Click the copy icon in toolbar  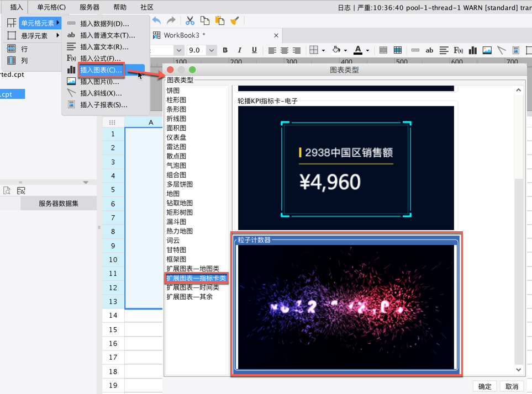click(x=205, y=20)
